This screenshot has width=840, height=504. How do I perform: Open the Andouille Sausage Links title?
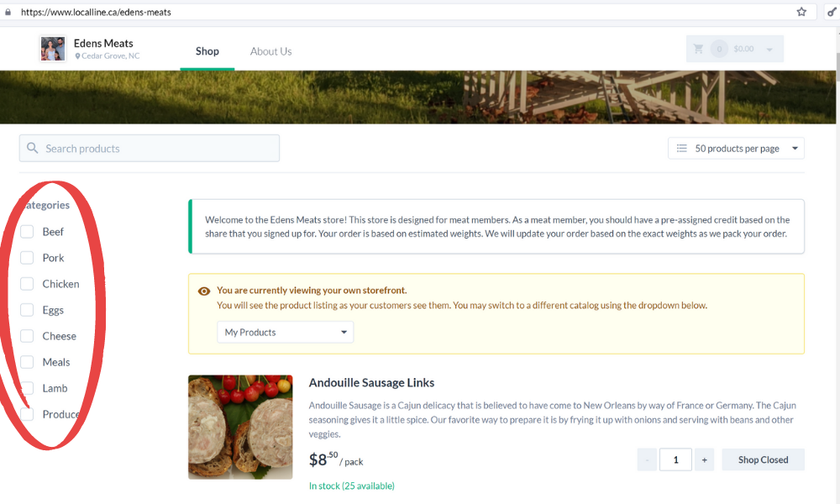pyautogui.click(x=371, y=382)
